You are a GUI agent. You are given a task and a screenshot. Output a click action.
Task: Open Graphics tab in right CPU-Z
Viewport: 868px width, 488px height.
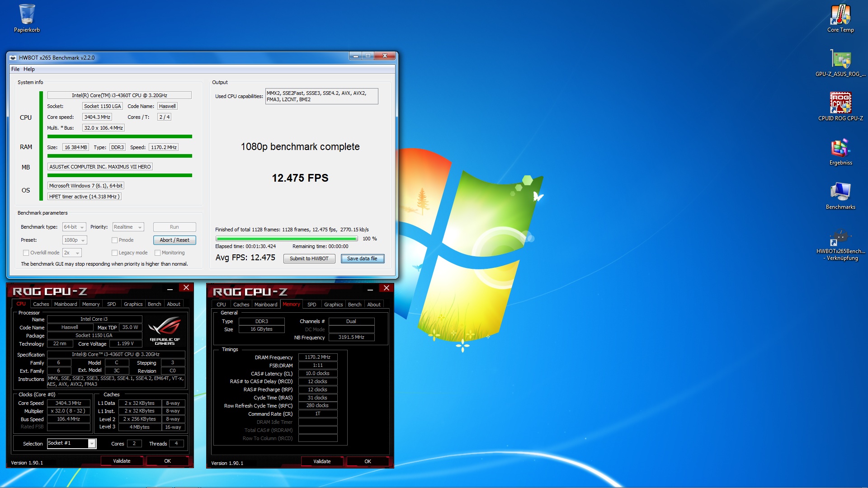point(333,305)
